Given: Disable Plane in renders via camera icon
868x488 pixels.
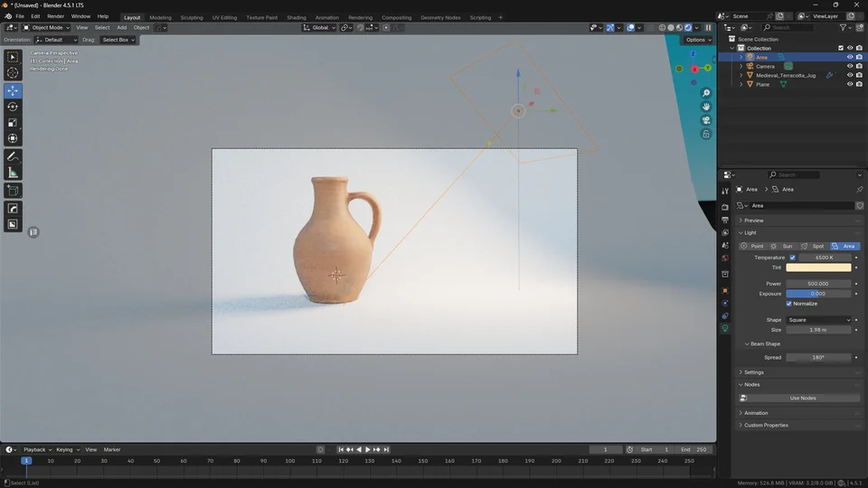Looking at the screenshot, I should pyautogui.click(x=859, y=84).
